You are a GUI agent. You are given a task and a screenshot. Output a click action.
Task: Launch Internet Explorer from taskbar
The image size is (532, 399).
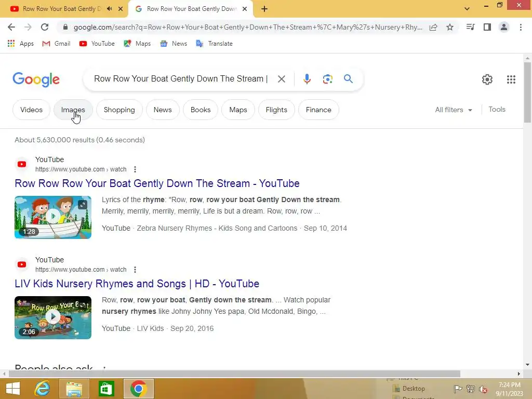pyautogui.click(x=43, y=389)
